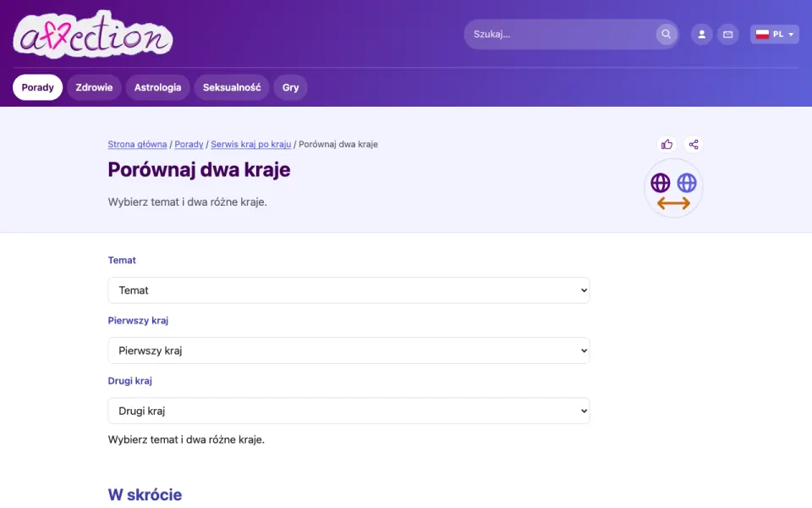Open the Gry tab
This screenshot has width=812, height=508.
point(290,87)
